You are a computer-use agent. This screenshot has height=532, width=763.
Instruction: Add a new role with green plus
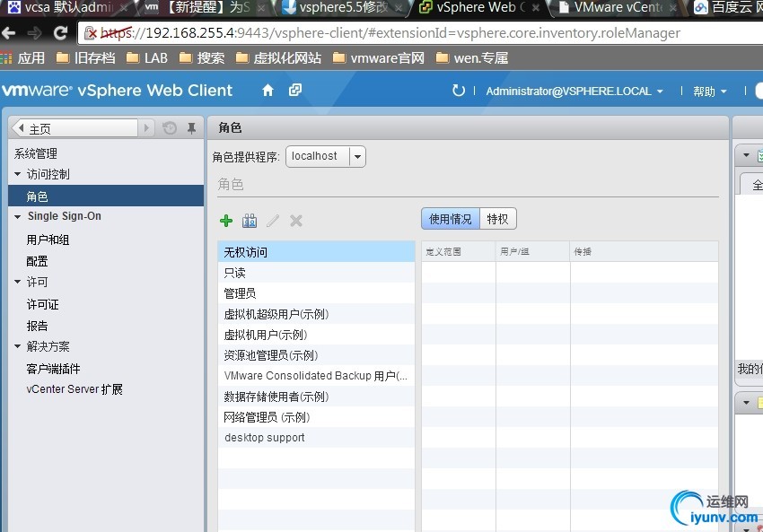coord(226,221)
